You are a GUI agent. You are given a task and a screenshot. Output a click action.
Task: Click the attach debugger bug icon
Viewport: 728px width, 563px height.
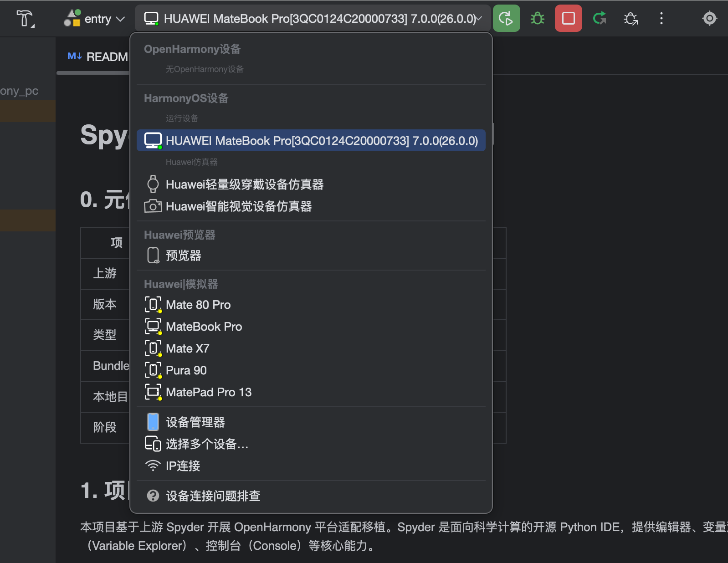[631, 19]
